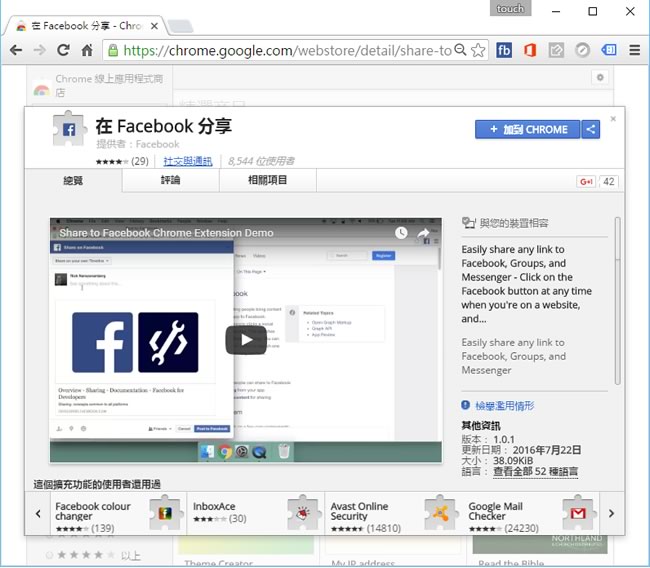
Task: Click the browser forward arrow
Action: [x=40, y=51]
